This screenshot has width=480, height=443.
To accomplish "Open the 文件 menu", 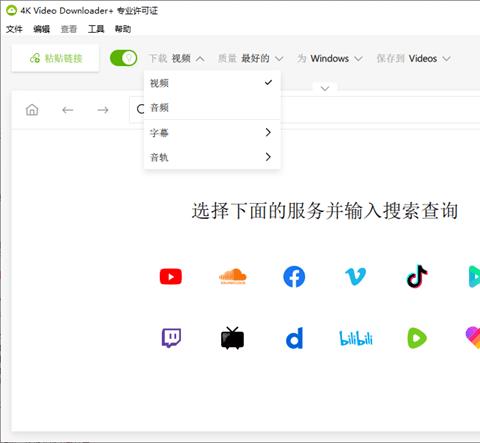I will click(x=14, y=29).
